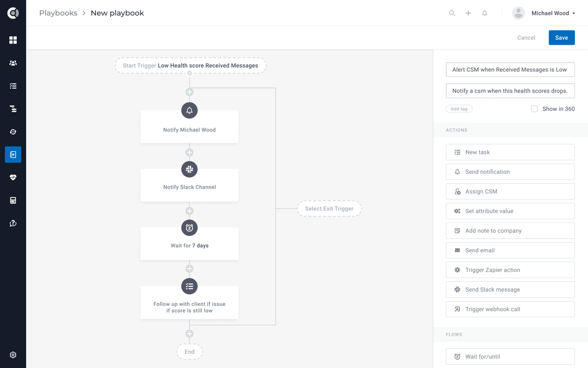Screen dimensions: 588x368
Task: Open the Select Exit Trigger picker
Action: [x=329, y=208]
